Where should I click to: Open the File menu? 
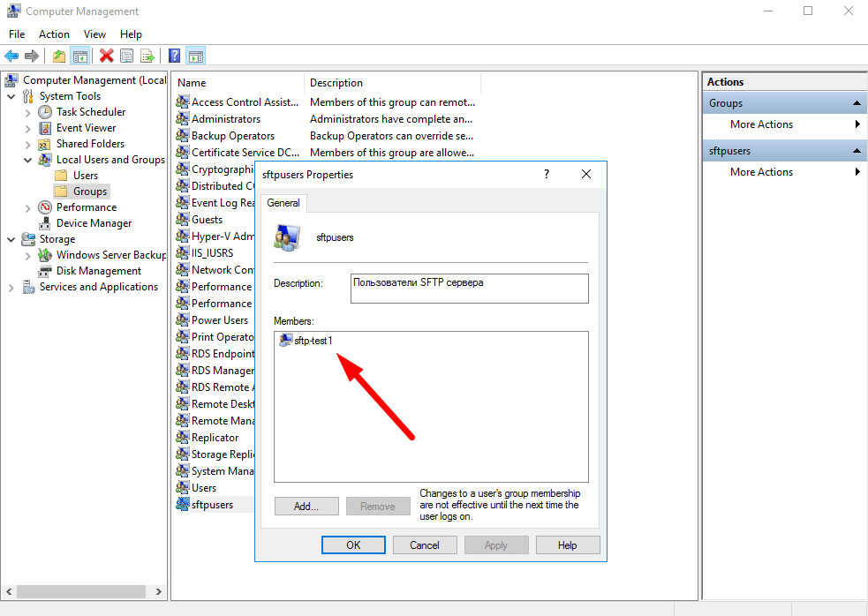[17, 34]
